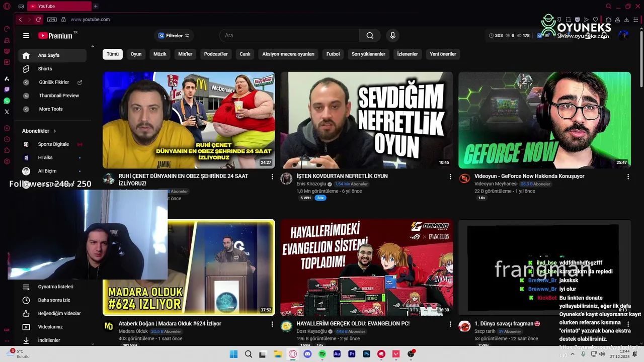Viewport: 644px width, 362px height.
Task: Open Daha sonra izle list
Action: [52, 300]
